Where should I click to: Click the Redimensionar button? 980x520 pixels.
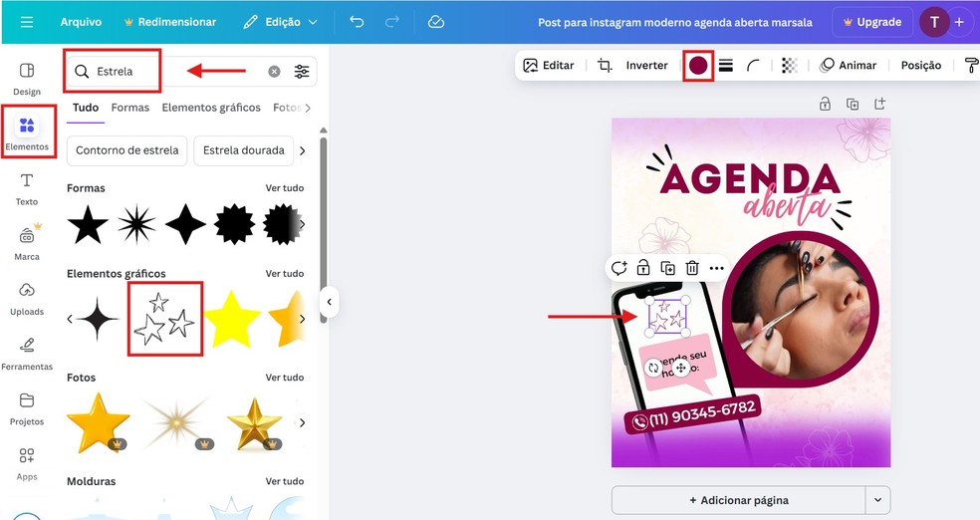tap(170, 22)
